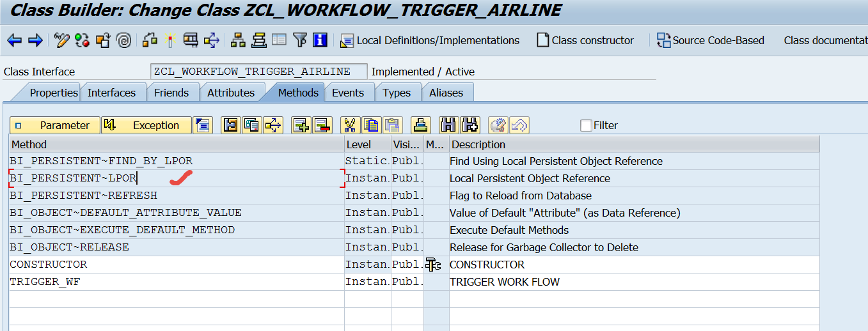Find with the binoculars icon

point(449,125)
